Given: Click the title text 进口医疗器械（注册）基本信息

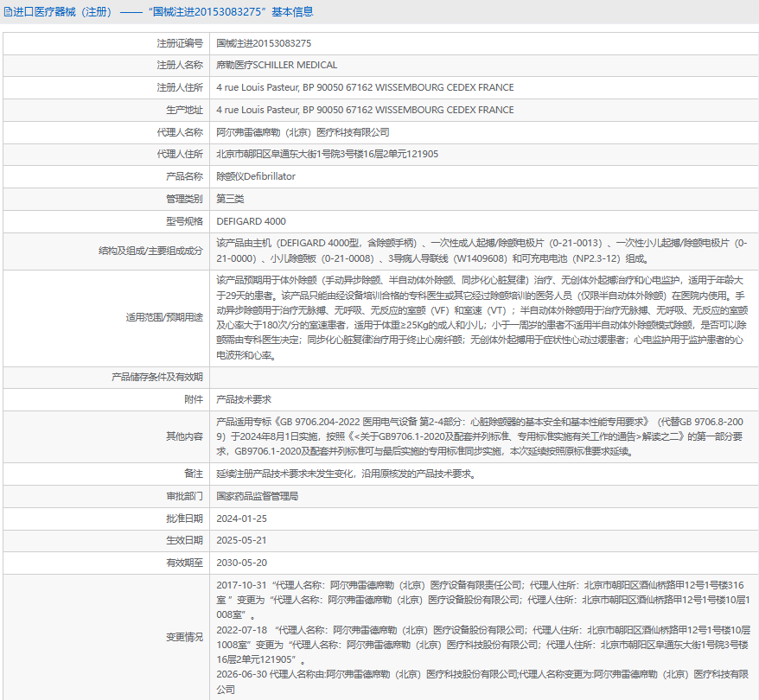Looking at the screenshot, I should click(163, 12).
